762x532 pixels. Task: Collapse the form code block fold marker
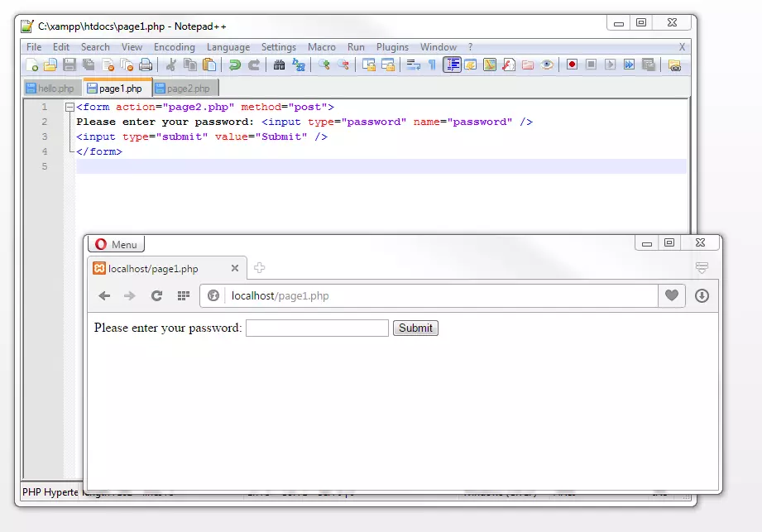(x=69, y=106)
